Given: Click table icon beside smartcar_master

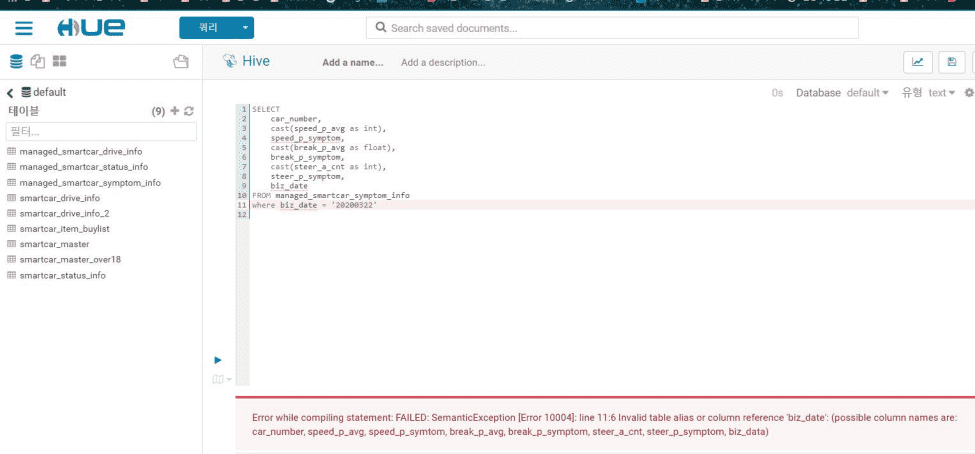Looking at the screenshot, I should 11,244.
